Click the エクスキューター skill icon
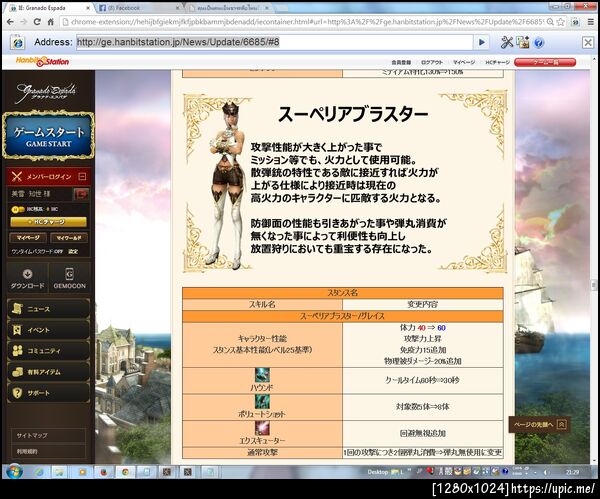600x499 pixels. click(x=262, y=428)
